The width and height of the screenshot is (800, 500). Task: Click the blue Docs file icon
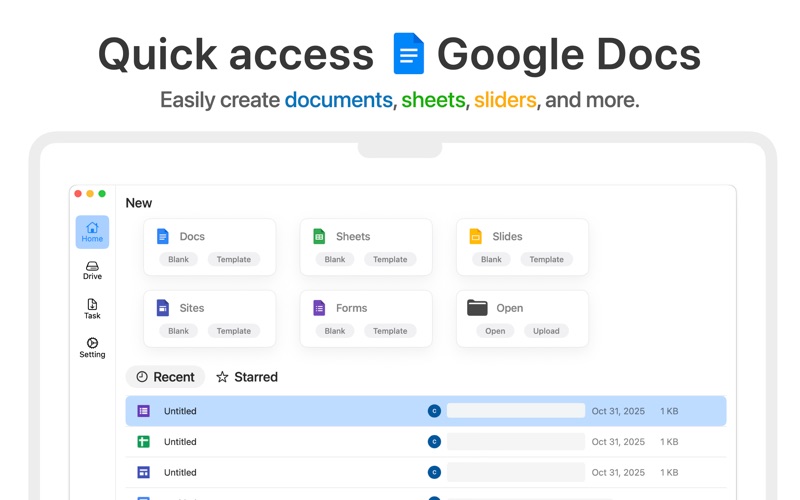[x=162, y=236]
